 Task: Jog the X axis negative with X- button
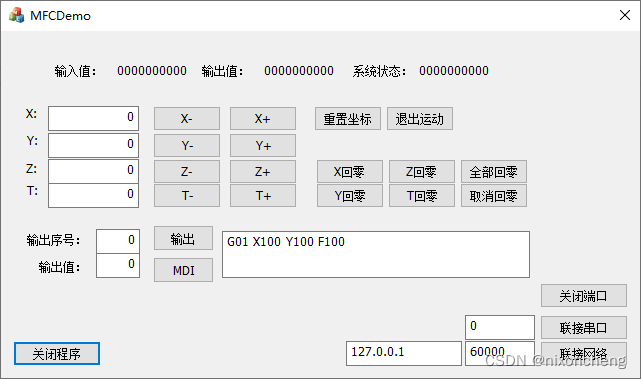(187, 119)
